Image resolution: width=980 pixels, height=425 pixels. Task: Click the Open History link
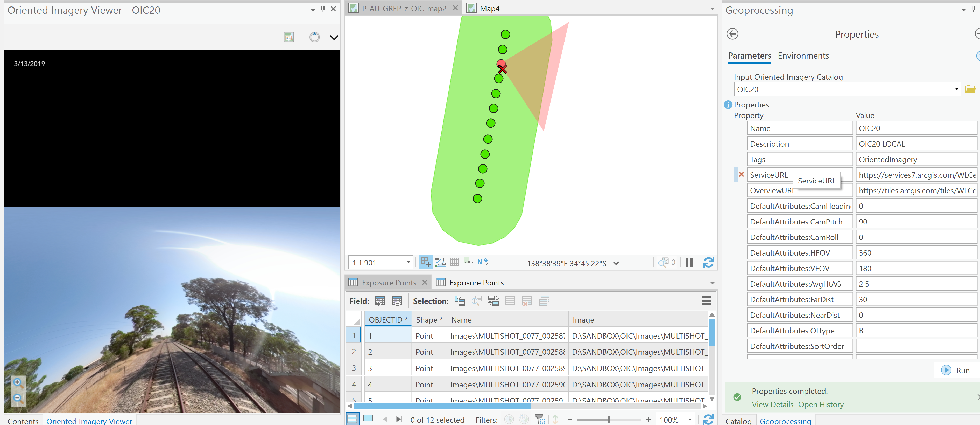coord(821,405)
